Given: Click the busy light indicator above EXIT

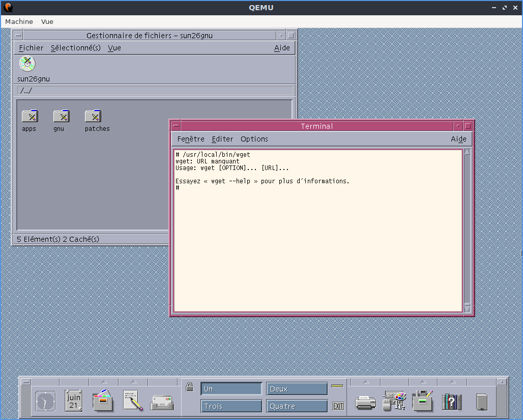Looking at the screenshot, I should coord(337,386).
